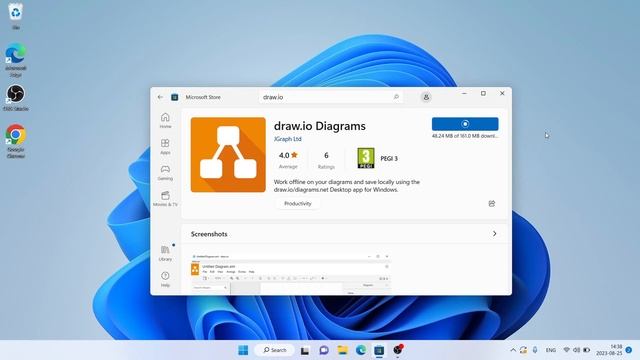This screenshot has width=640, height=360.
Task: Open Home in the Store sidebar
Action: tap(165, 120)
